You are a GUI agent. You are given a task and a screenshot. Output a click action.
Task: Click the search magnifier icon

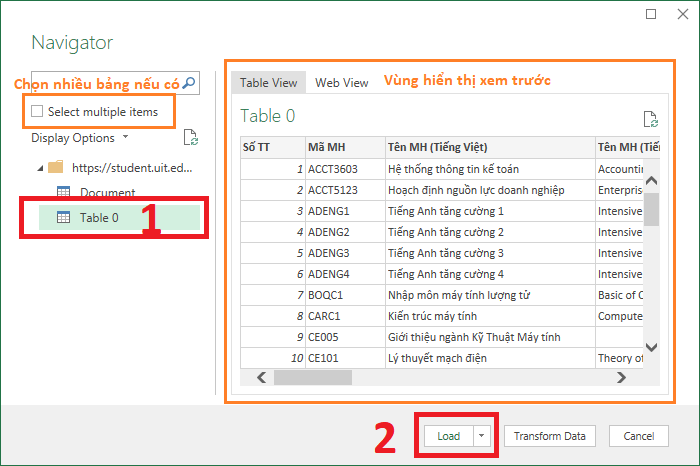pyautogui.click(x=189, y=83)
